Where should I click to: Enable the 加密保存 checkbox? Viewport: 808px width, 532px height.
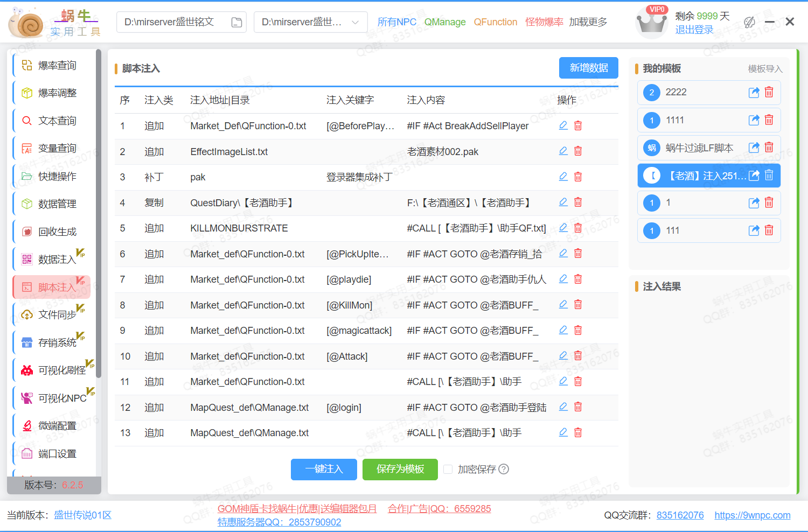448,469
